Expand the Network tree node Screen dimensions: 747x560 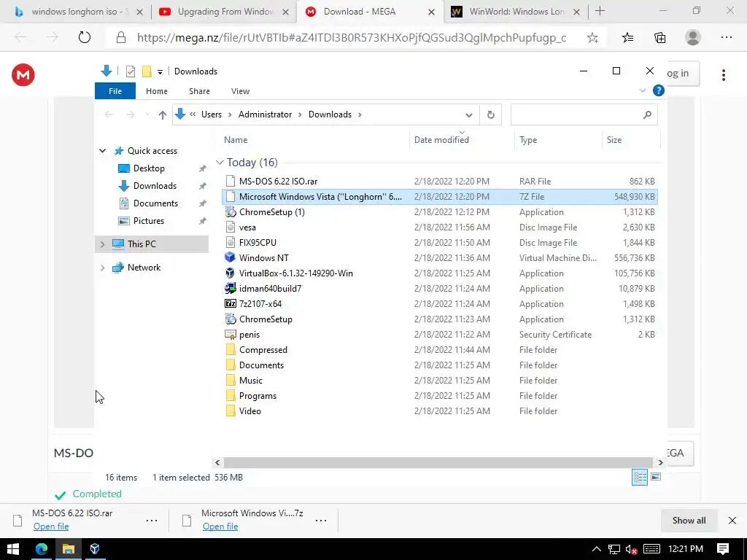pos(102,268)
